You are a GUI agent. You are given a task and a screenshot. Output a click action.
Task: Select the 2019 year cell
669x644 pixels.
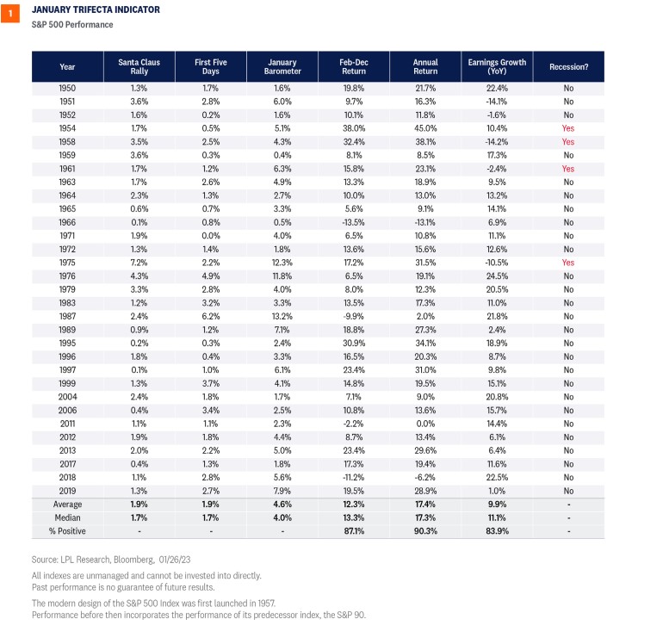coord(67,492)
